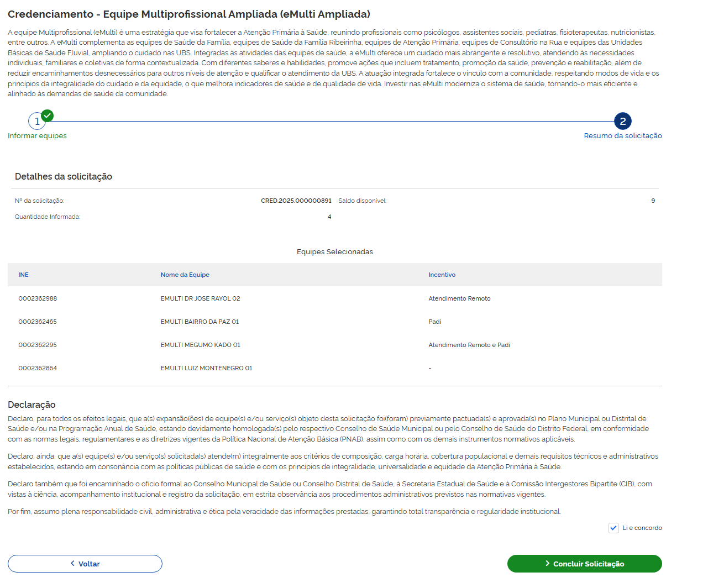Screen dimensions: 708x588
Task: Click the left chevron icon on Voltar
Action: coord(72,563)
